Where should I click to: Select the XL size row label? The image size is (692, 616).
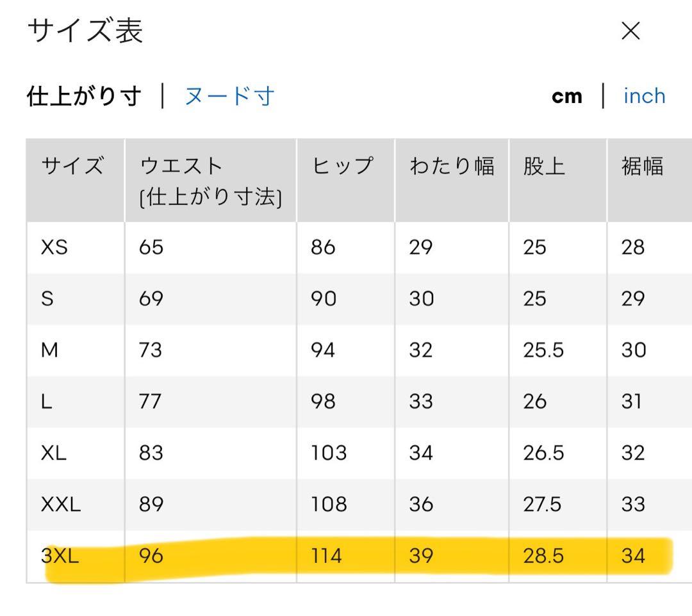pos(54,453)
